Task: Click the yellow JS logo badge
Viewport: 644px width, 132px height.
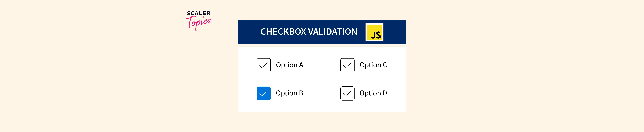Action: click(x=374, y=32)
